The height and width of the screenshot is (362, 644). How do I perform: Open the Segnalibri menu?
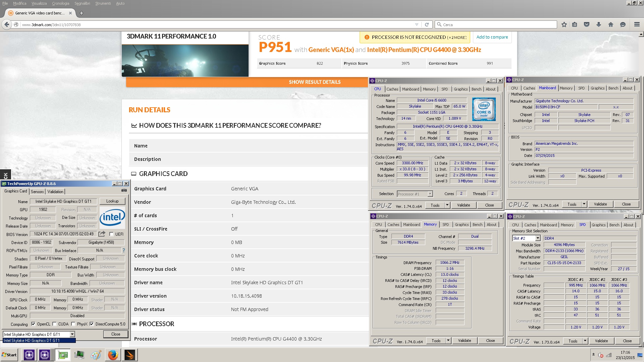pos(82,3)
